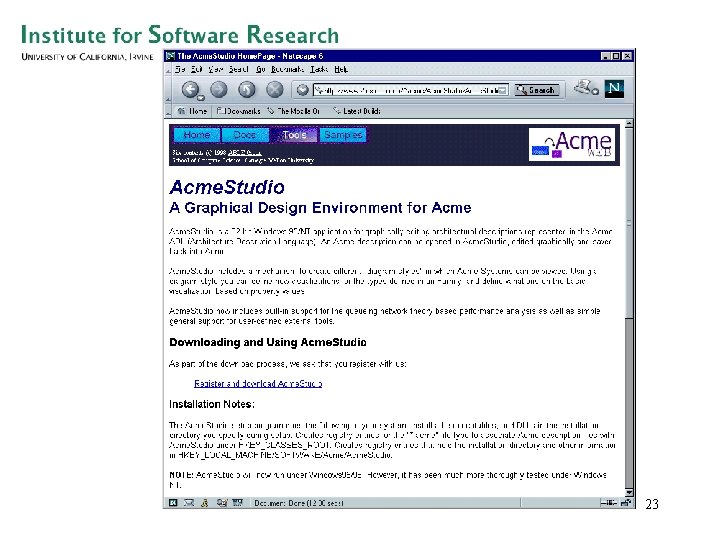Click the Netscape window title bar icon
The width and height of the screenshot is (720, 540).
(170, 56)
